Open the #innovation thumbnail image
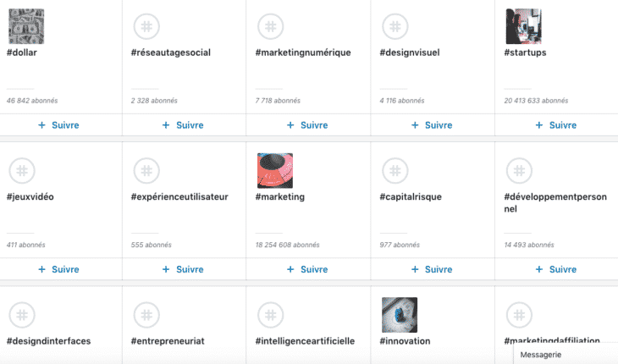 (x=399, y=314)
